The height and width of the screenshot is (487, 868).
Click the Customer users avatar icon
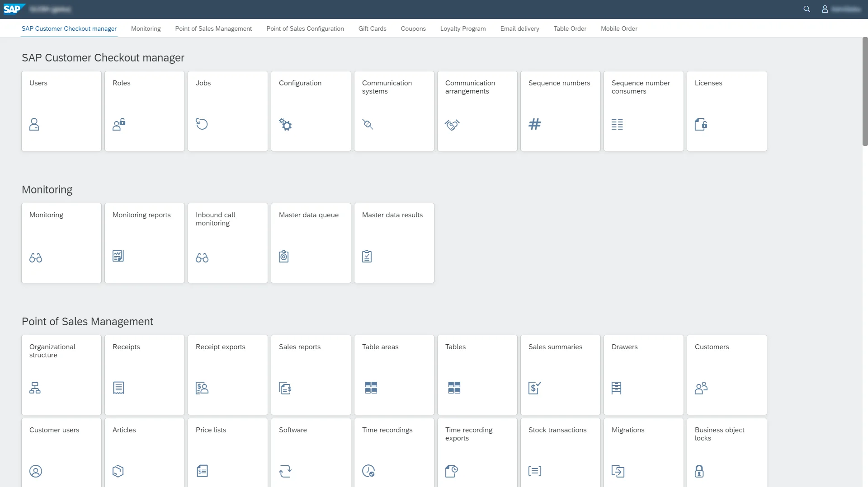coord(36,471)
